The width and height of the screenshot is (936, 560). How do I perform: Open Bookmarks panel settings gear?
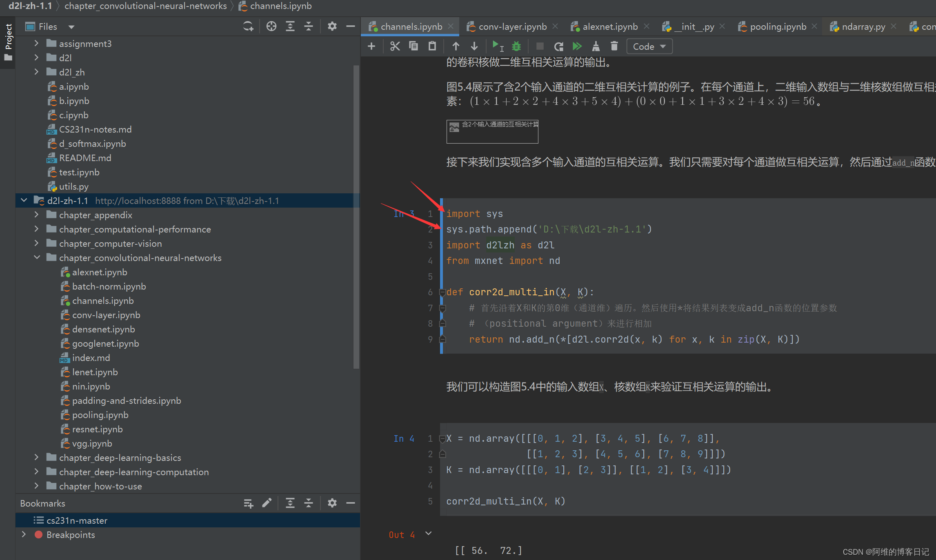pyautogui.click(x=332, y=503)
